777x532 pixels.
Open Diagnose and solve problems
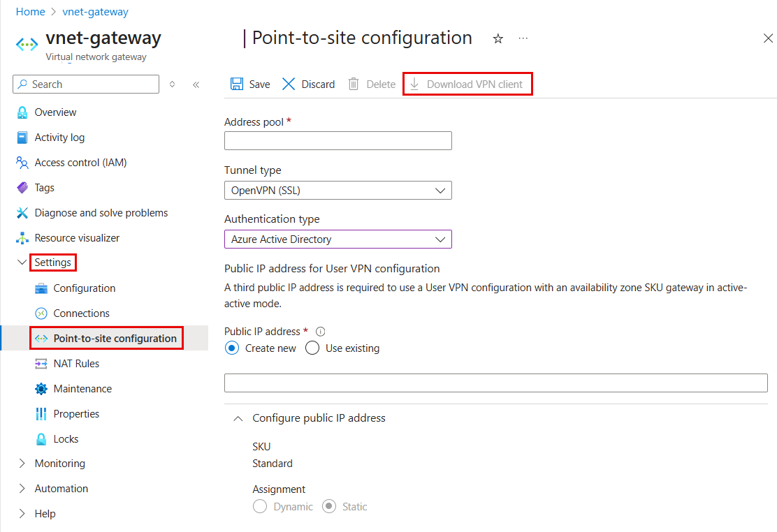tap(101, 213)
